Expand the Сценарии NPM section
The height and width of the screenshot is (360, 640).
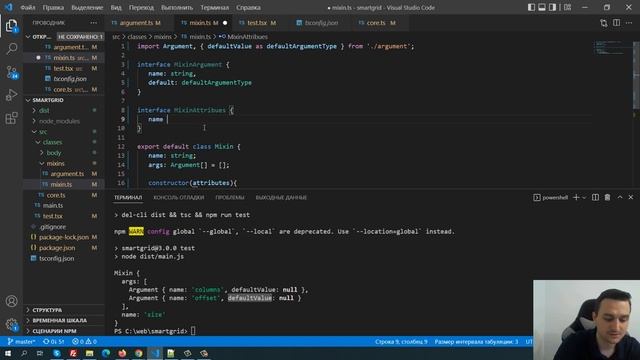(64, 331)
